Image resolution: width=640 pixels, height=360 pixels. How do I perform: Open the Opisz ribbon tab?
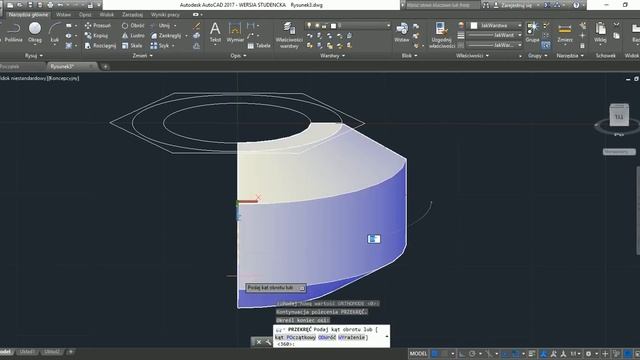[x=85, y=14]
